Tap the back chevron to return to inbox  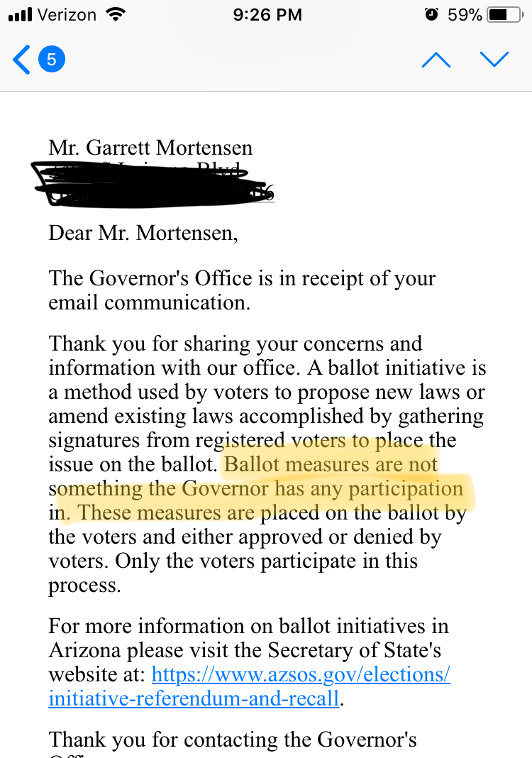21,60
